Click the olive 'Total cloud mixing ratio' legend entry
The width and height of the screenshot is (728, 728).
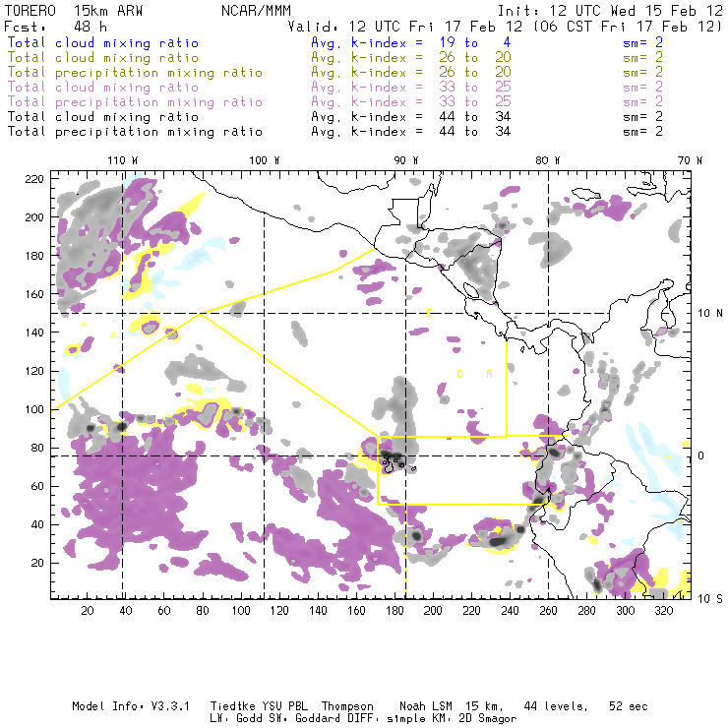[x=103, y=58]
